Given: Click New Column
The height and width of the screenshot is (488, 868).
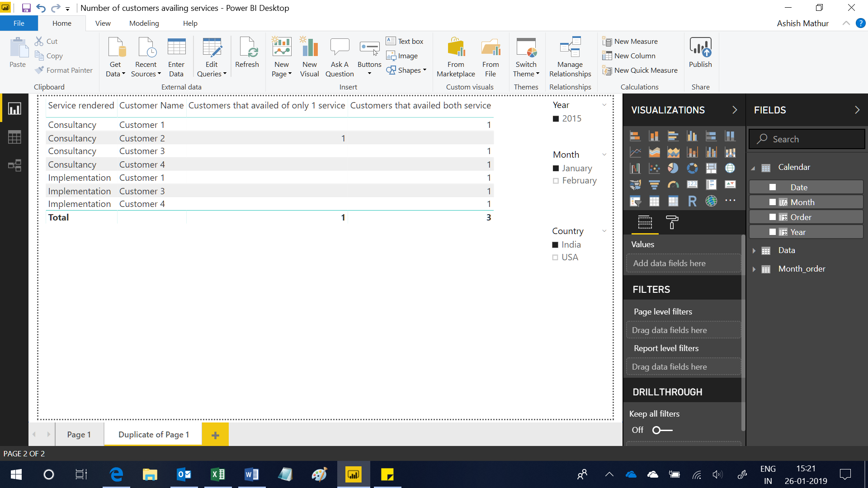Looking at the screenshot, I should (x=629, y=56).
